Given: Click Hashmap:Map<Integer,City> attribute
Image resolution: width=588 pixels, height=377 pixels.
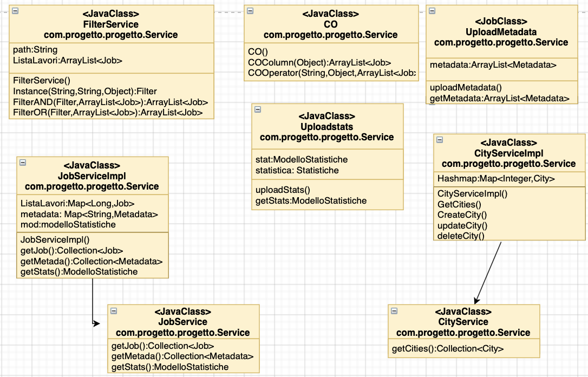Looking at the screenshot, I should point(496,179).
